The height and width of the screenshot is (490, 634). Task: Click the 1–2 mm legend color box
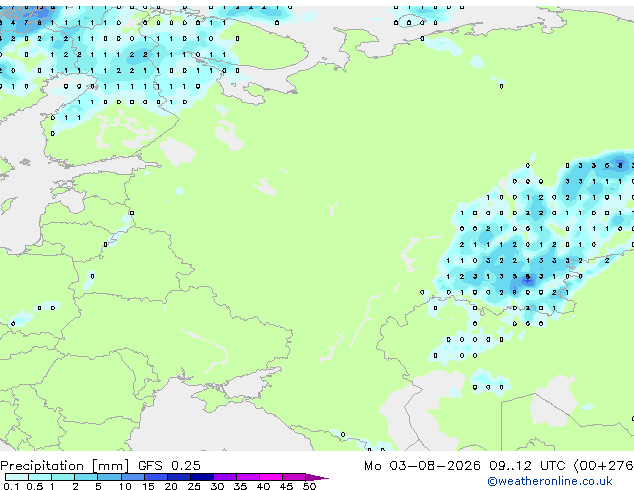point(63,477)
